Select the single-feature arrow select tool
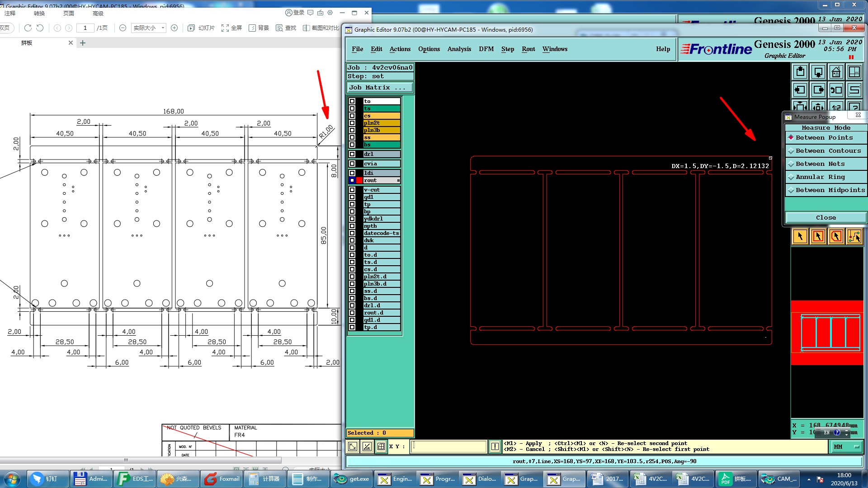The height and width of the screenshot is (488, 868). coord(800,236)
